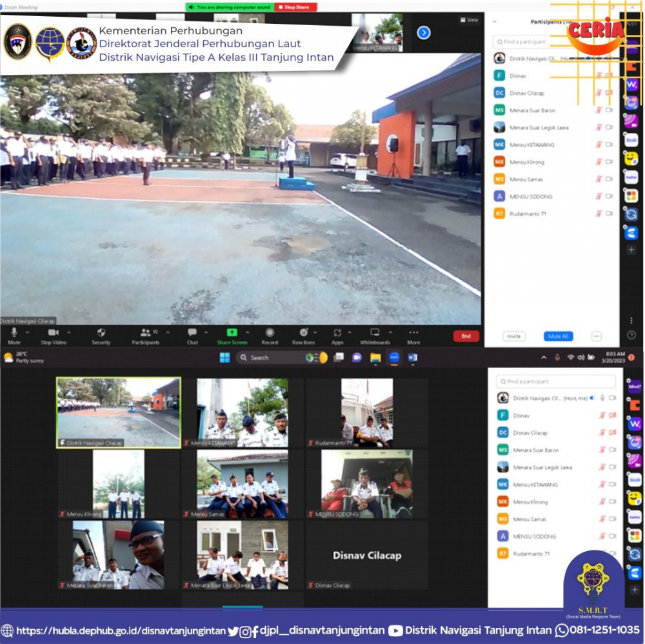Click Find a participant field above Host, me row
The height and width of the screenshot is (644, 645).
[556, 381]
